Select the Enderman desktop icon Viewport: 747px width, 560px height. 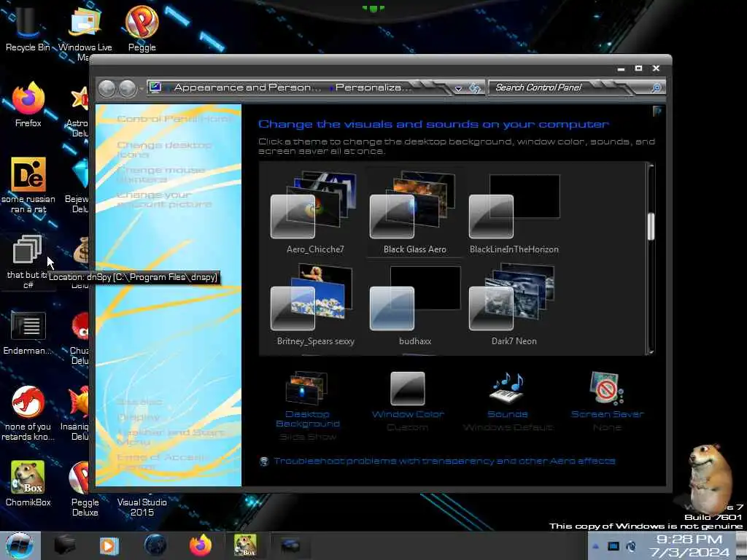[x=28, y=332]
